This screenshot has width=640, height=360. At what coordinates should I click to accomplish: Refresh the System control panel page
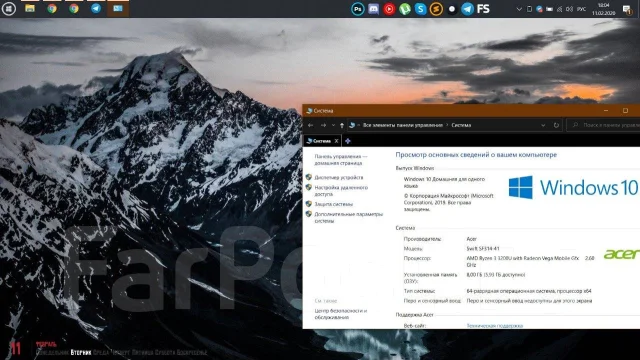[x=556, y=125]
